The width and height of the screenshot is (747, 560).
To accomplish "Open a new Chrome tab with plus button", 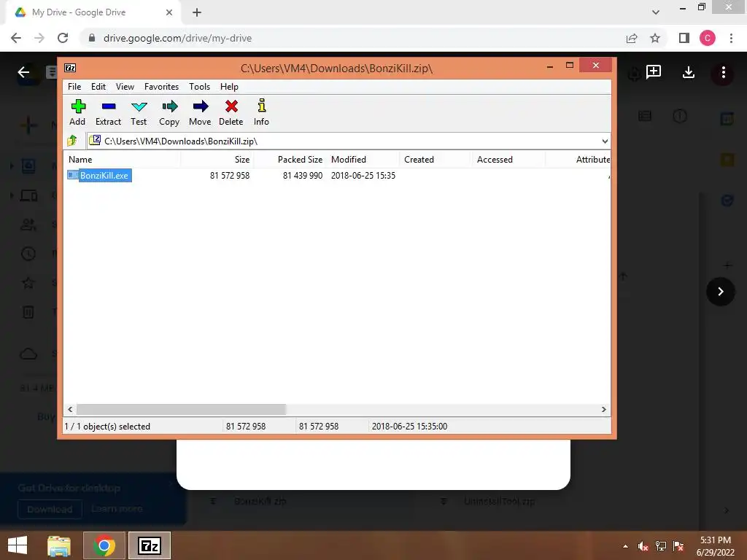I will tap(197, 12).
